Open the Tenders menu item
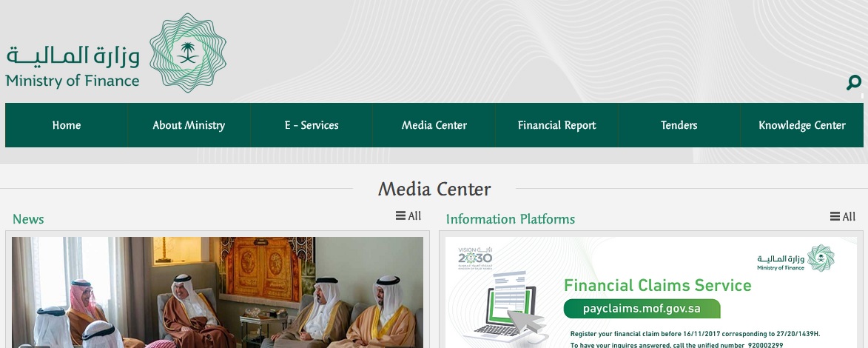This screenshot has height=348, width=868. click(x=679, y=125)
